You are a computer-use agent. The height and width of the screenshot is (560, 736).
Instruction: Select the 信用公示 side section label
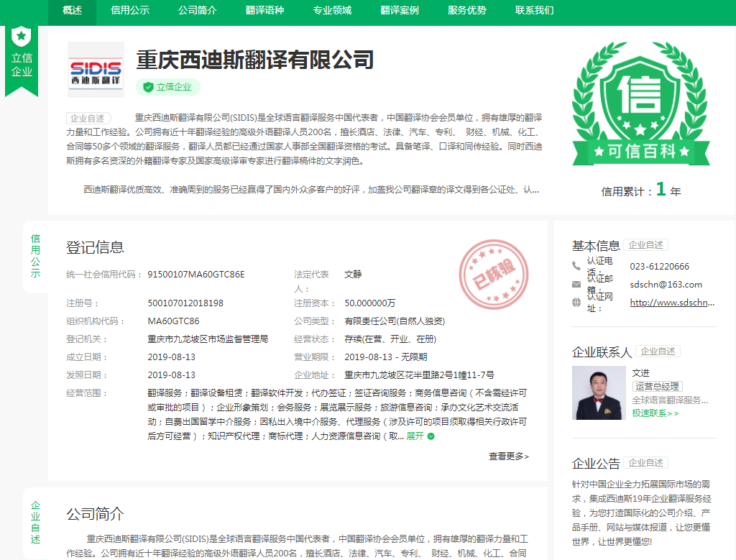point(36,255)
